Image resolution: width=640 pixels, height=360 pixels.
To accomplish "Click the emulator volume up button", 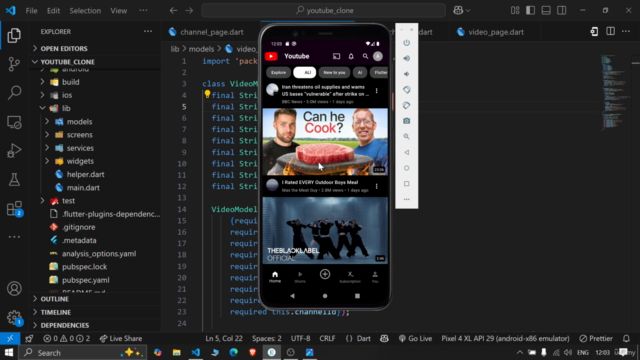I will click(407, 58).
